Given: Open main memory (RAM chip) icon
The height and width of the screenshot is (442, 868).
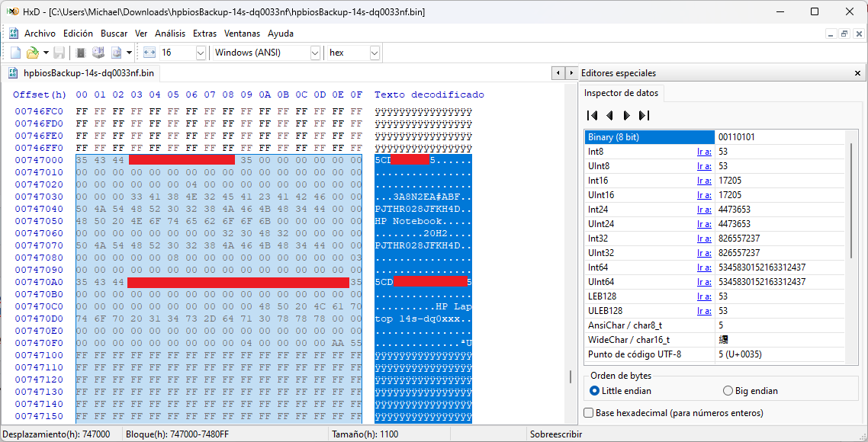Looking at the screenshot, I should tap(82, 53).
